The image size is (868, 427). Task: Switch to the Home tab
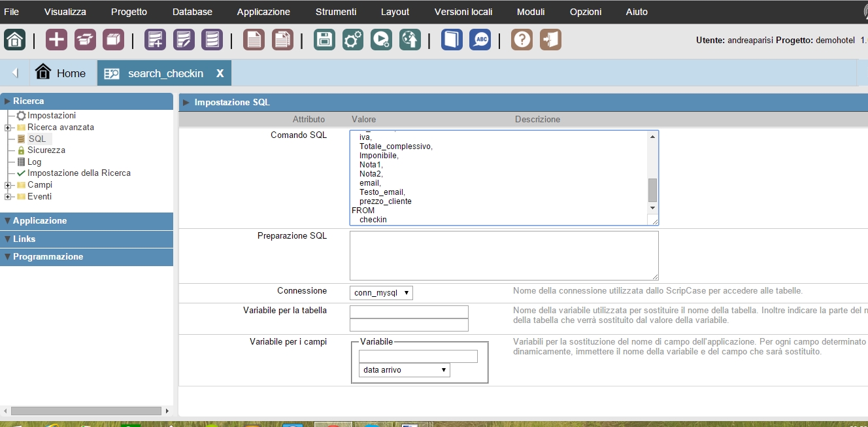click(x=61, y=73)
